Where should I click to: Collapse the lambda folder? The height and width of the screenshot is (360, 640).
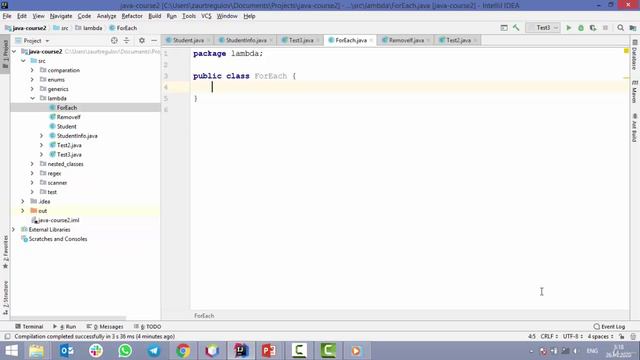pyautogui.click(x=32, y=98)
